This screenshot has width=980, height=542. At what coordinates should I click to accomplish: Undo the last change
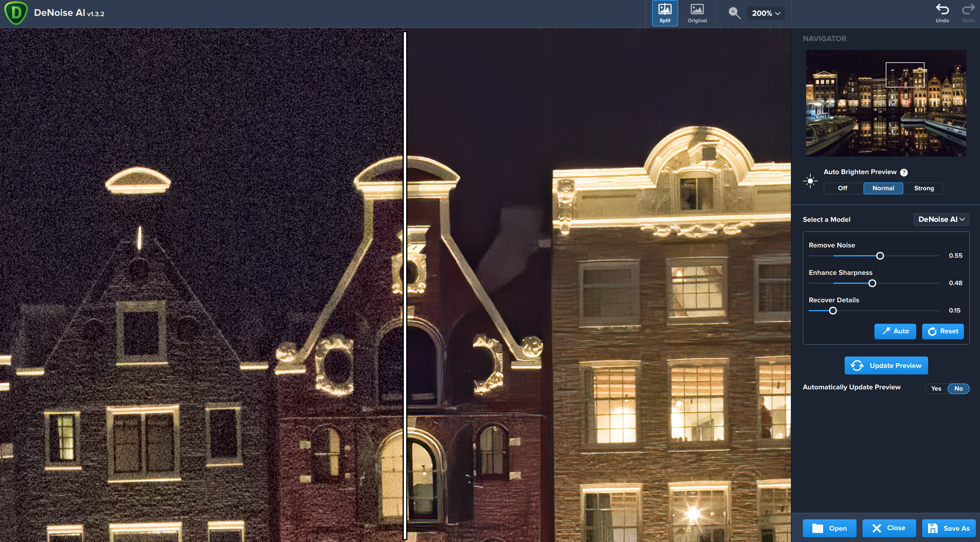[x=942, y=13]
